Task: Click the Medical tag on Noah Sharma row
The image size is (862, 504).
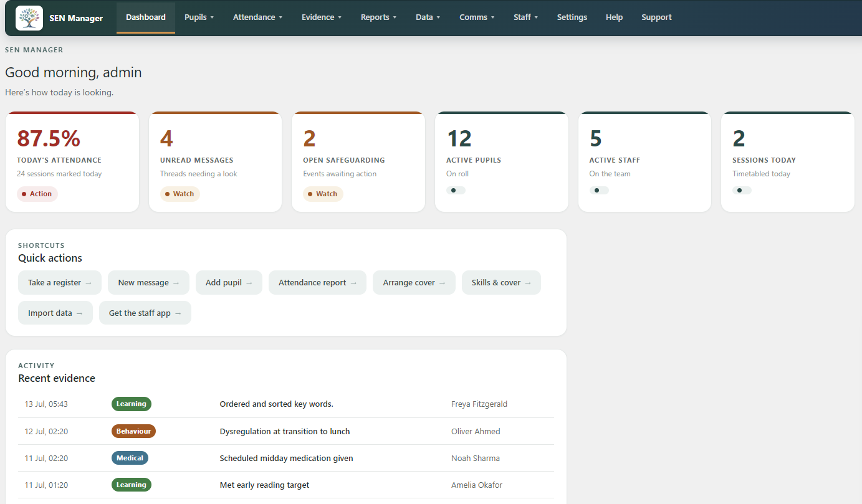Action: point(130,458)
